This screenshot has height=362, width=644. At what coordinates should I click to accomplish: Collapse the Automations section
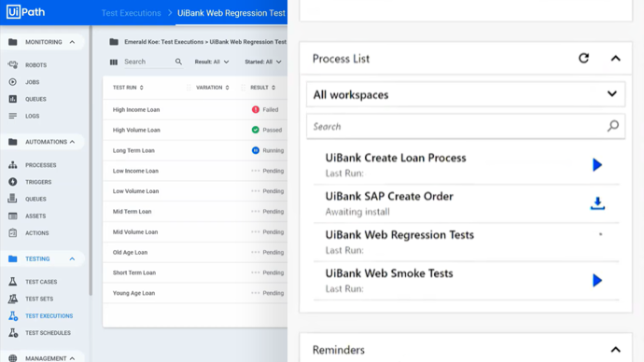click(x=72, y=142)
